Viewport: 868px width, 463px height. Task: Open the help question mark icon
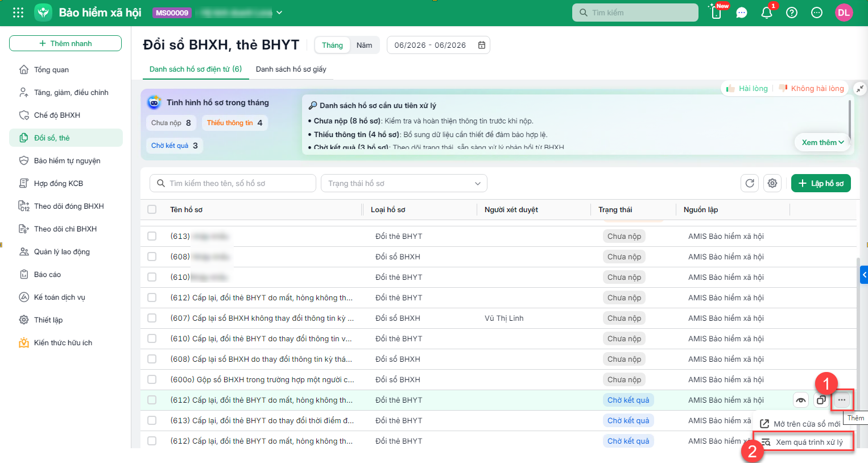click(792, 13)
